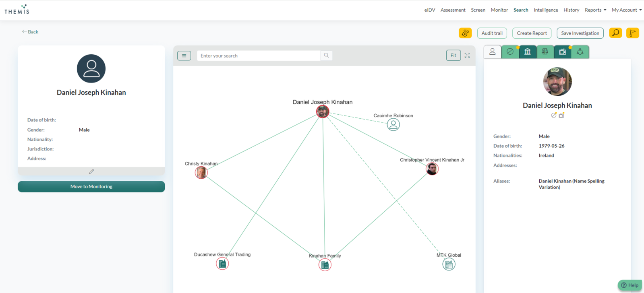This screenshot has height=293, width=644.
Task: Click the Fit button on graph
Action: (x=453, y=56)
